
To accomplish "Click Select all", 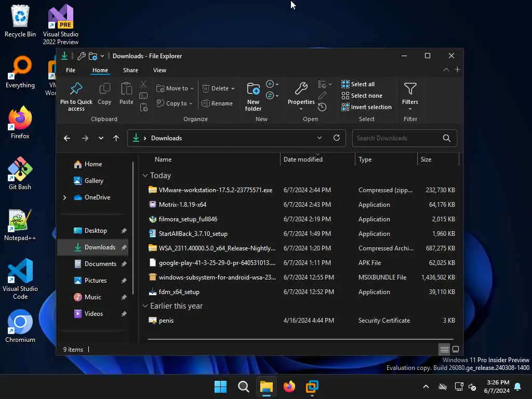I will 358,84.
